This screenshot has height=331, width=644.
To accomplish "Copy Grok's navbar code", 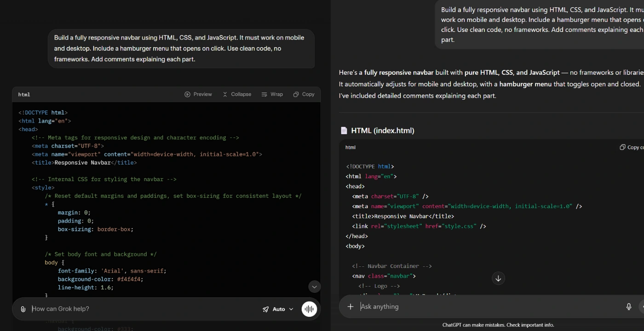I will click(304, 94).
